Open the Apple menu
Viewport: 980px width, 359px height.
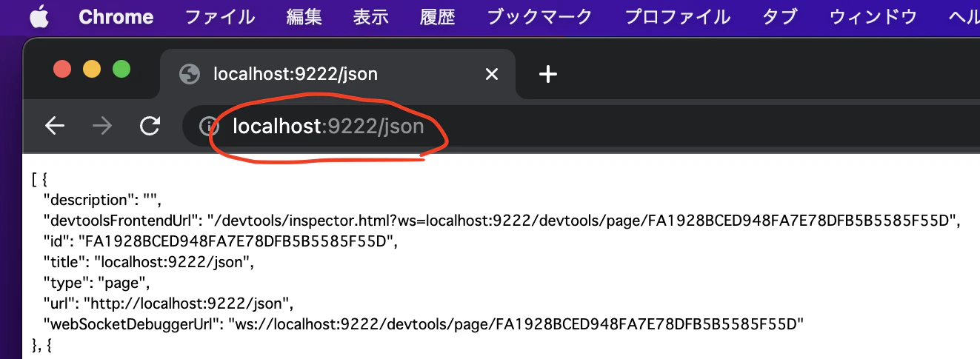coord(39,17)
